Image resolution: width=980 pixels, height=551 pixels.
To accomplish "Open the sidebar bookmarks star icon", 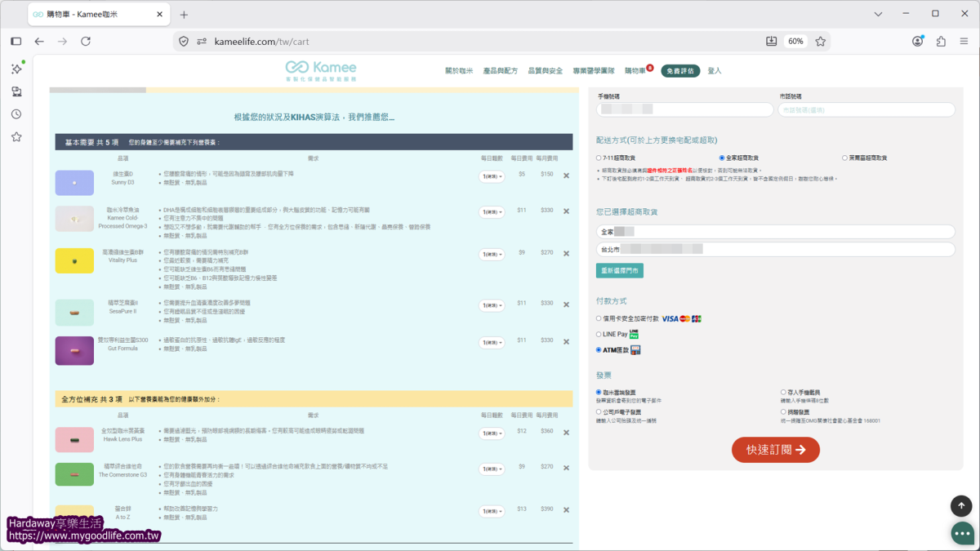I will [16, 137].
